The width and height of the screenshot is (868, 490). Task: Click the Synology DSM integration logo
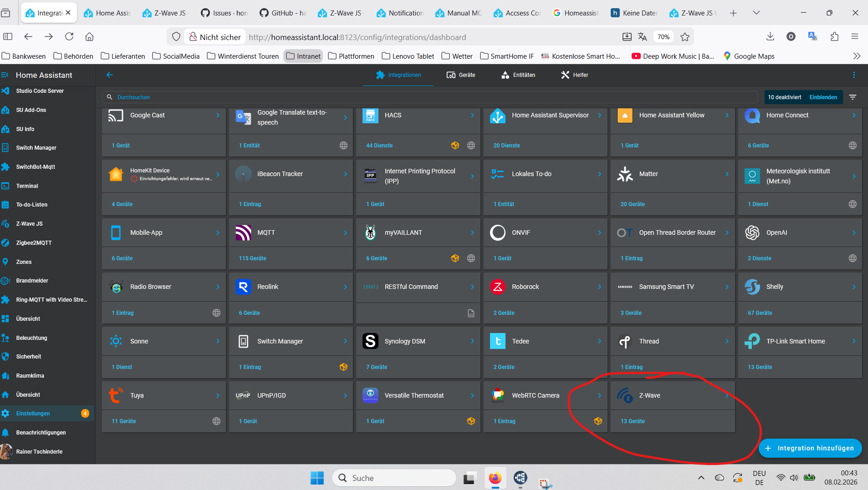(x=370, y=341)
